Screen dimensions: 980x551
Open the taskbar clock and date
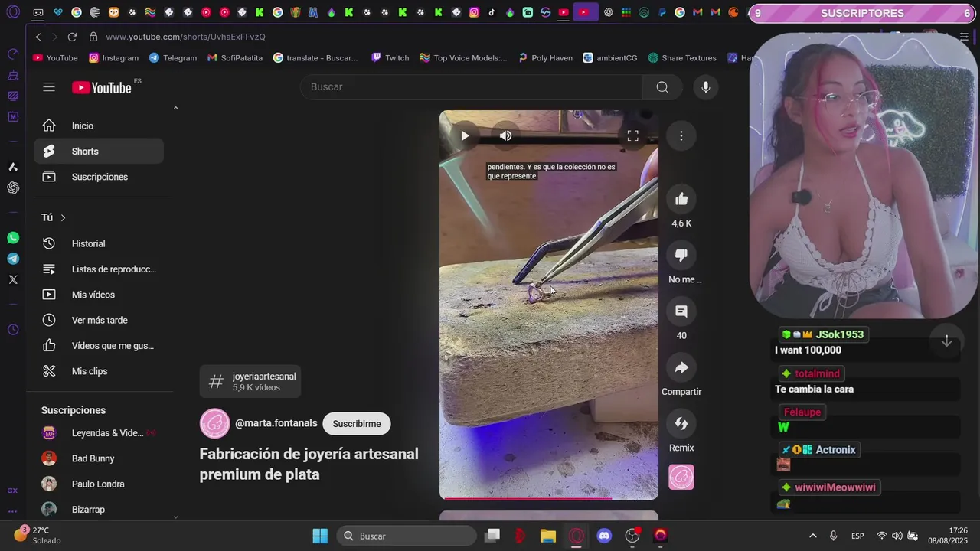[948, 536]
